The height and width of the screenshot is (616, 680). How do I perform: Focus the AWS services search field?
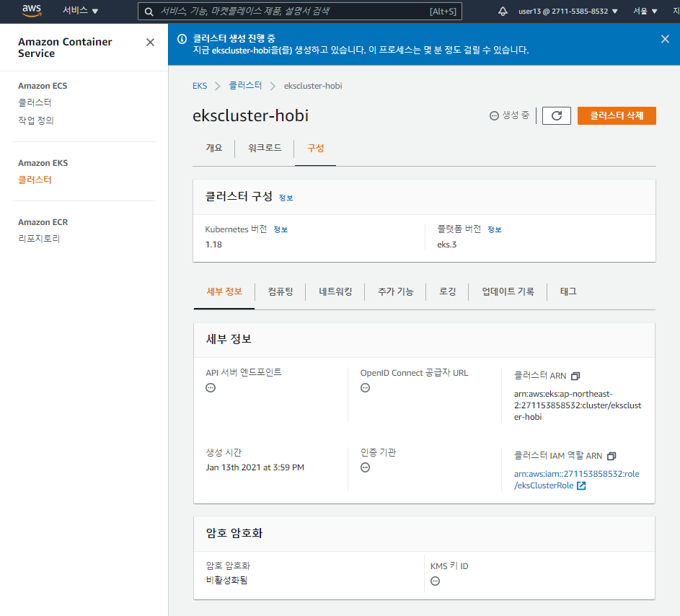click(x=300, y=12)
